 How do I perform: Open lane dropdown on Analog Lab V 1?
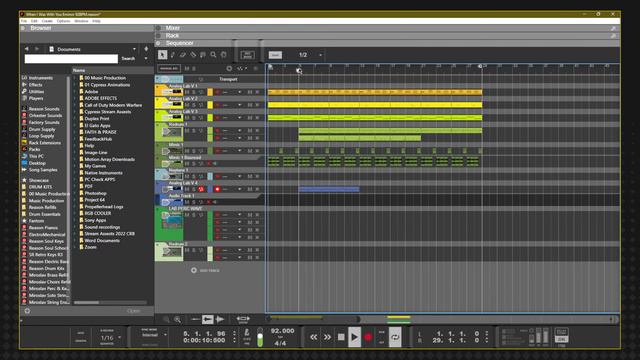coord(240,92)
